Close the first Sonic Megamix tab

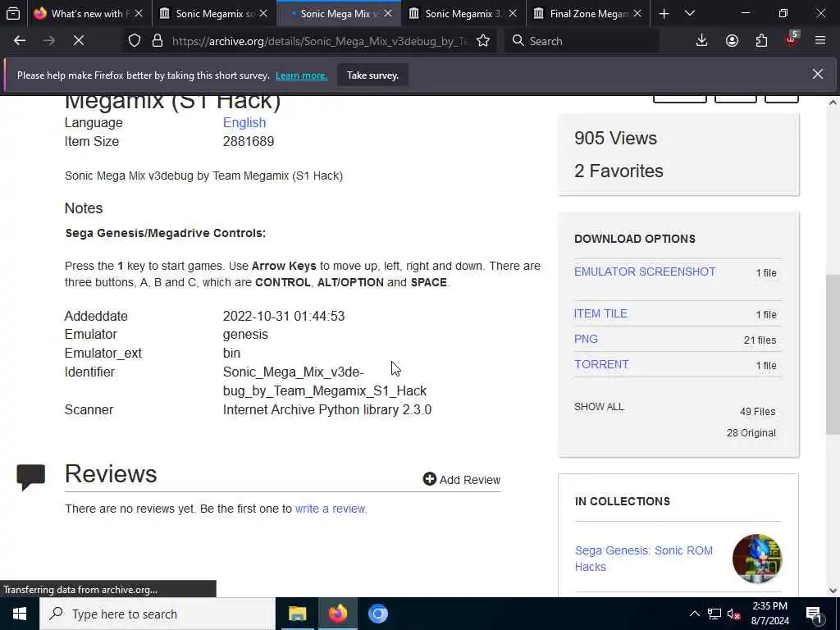(263, 13)
